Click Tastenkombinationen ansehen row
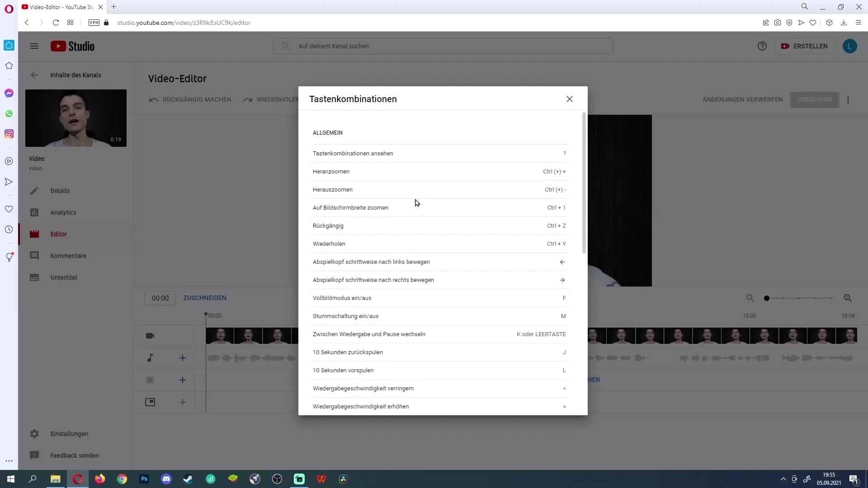Image resolution: width=868 pixels, height=488 pixels. pos(439,154)
